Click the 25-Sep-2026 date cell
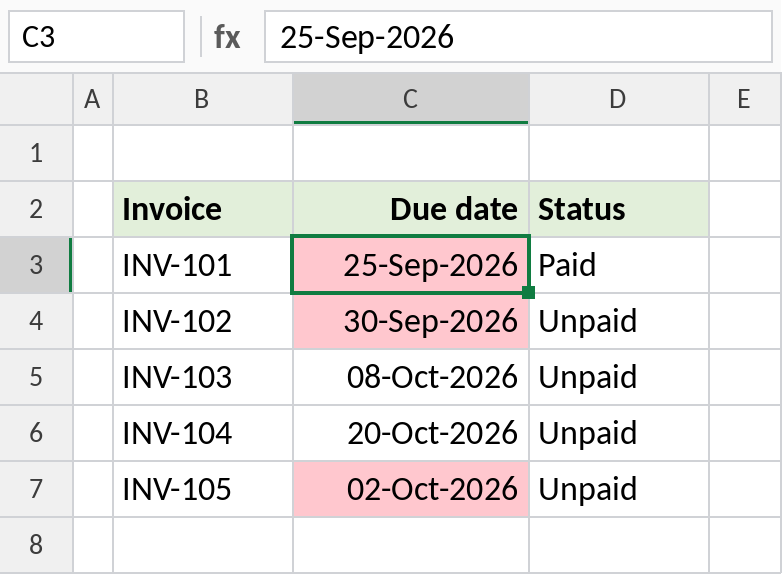This screenshot has width=782, height=574. coord(411,265)
